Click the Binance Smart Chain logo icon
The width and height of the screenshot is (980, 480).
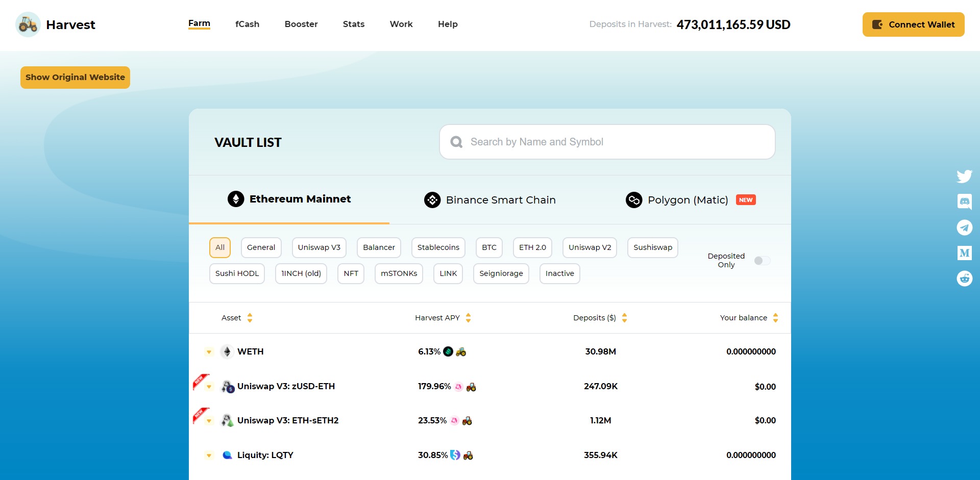432,200
